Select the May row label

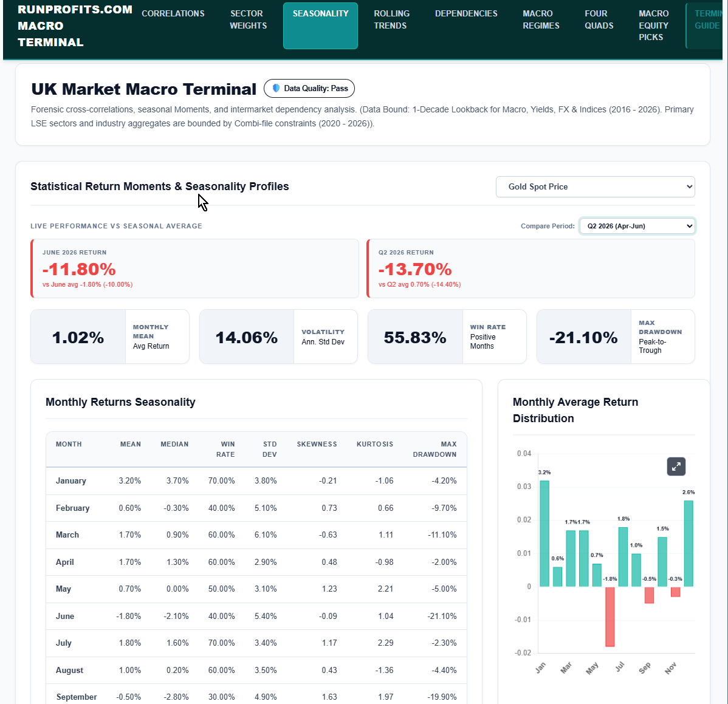tap(63, 589)
